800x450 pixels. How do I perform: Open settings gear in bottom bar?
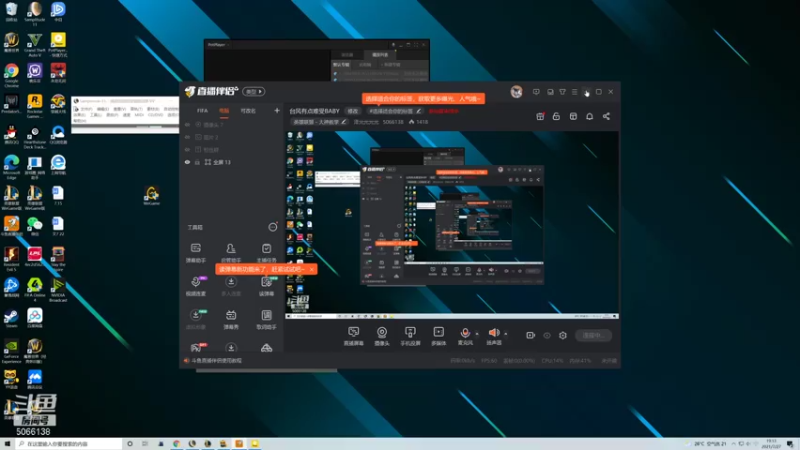tap(563, 335)
